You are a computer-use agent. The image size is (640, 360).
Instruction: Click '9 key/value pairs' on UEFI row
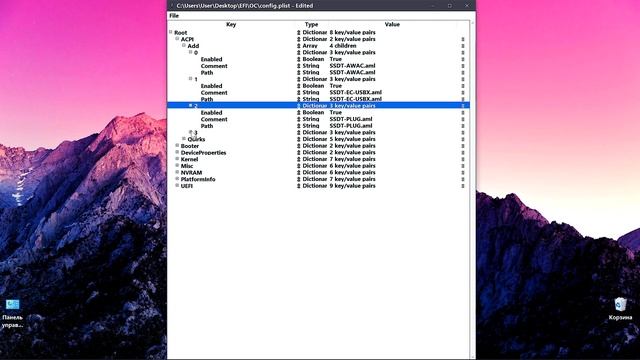pos(352,186)
